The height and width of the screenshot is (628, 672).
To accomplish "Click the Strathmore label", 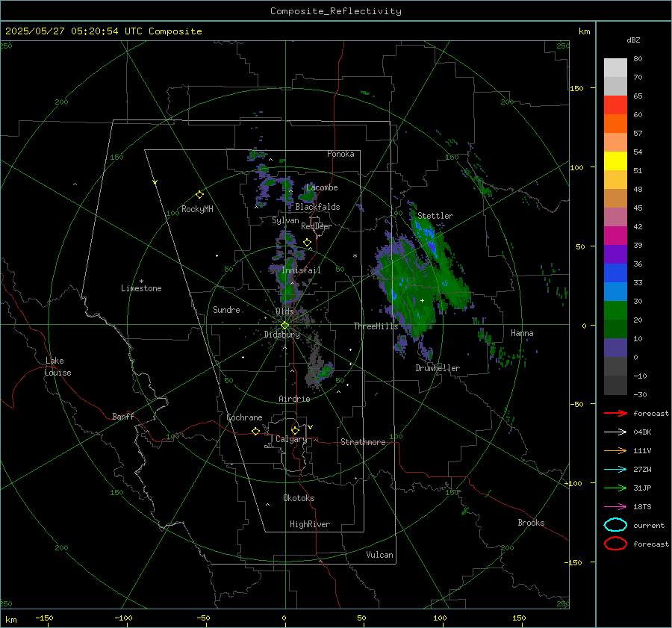I will [363, 442].
